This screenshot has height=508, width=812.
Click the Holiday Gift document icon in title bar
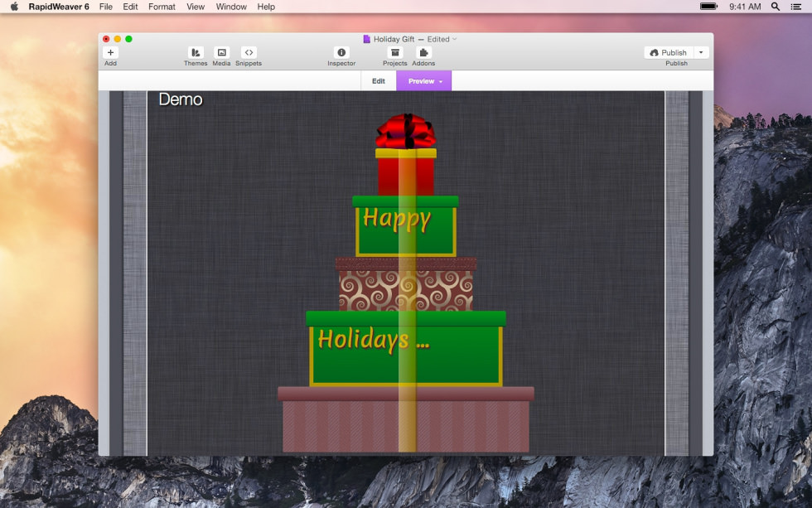click(366, 39)
